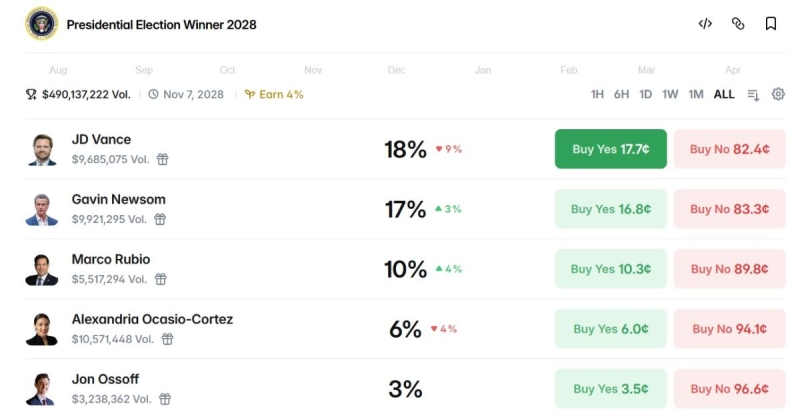
Task: Click the chart filter lines icon
Action: pos(753,94)
